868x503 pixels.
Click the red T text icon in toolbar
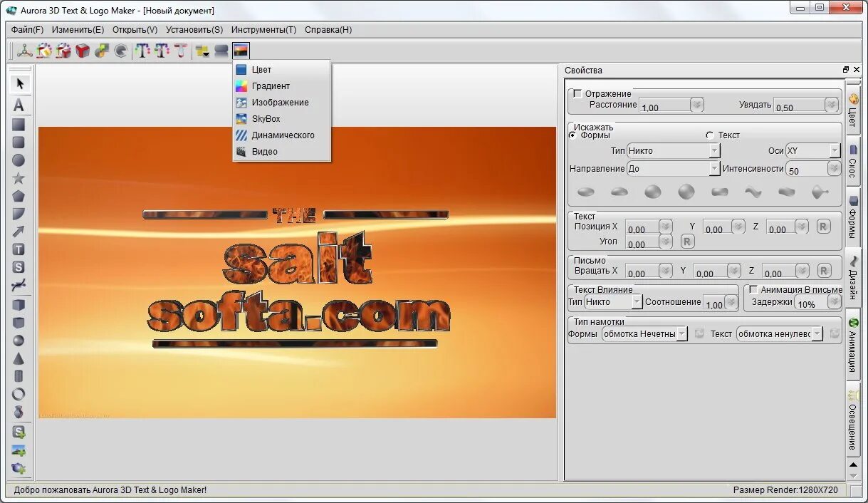click(181, 51)
